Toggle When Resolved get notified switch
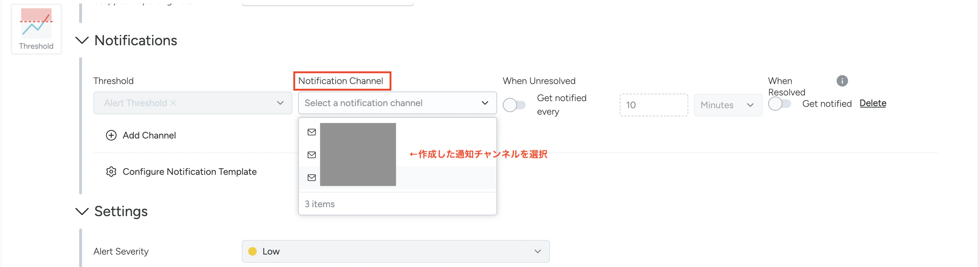The height and width of the screenshot is (267, 980). tap(779, 104)
